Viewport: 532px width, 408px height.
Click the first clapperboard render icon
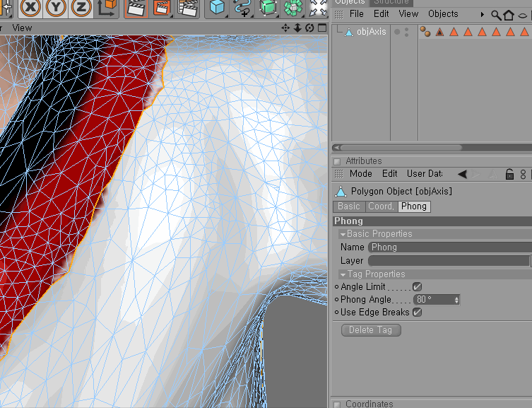pyautogui.click(x=136, y=7)
